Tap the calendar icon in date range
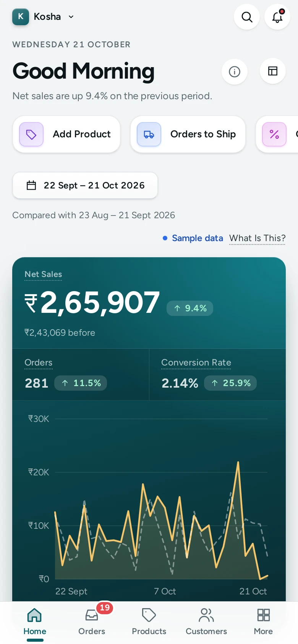Image resolution: width=298 pixels, height=644 pixels. [31, 185]
